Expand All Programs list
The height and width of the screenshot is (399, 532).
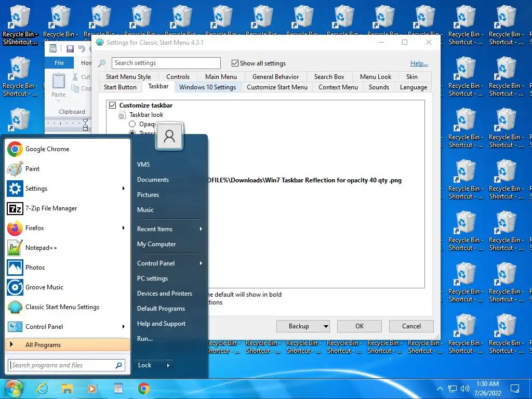[x=68, y=345]
